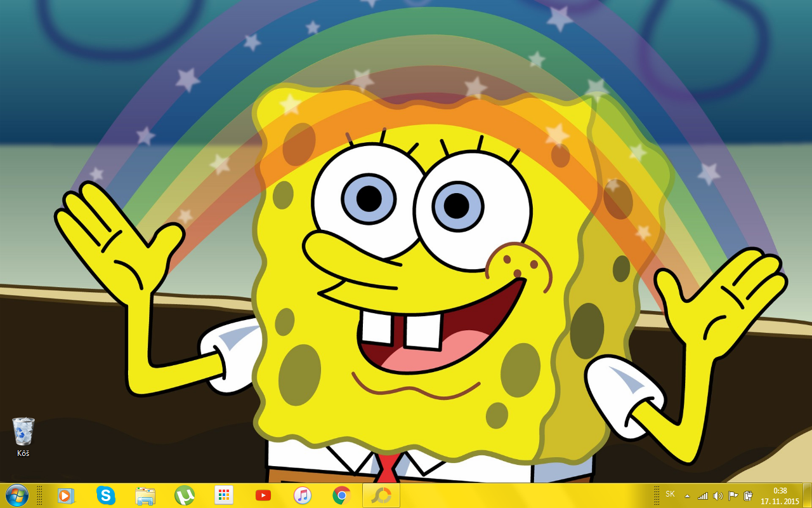
Task: Click the Show desktop strip
Action: click(x=807, y=495)
